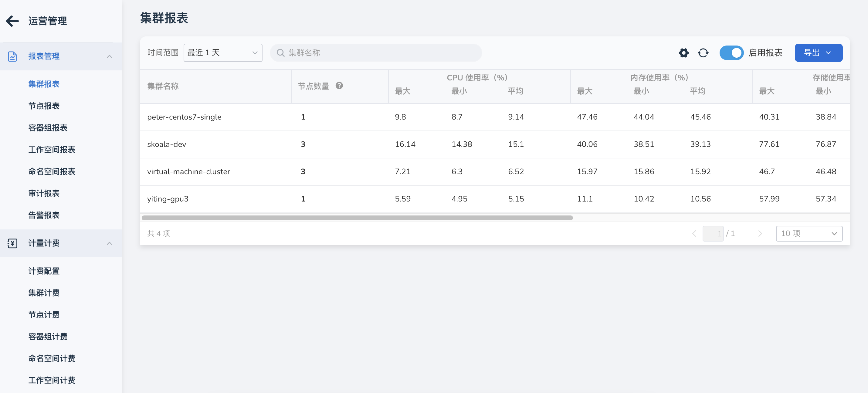The image size is (868, 393).
Task: Open 计费配置 in the sidebar
Action: point(44,271)
